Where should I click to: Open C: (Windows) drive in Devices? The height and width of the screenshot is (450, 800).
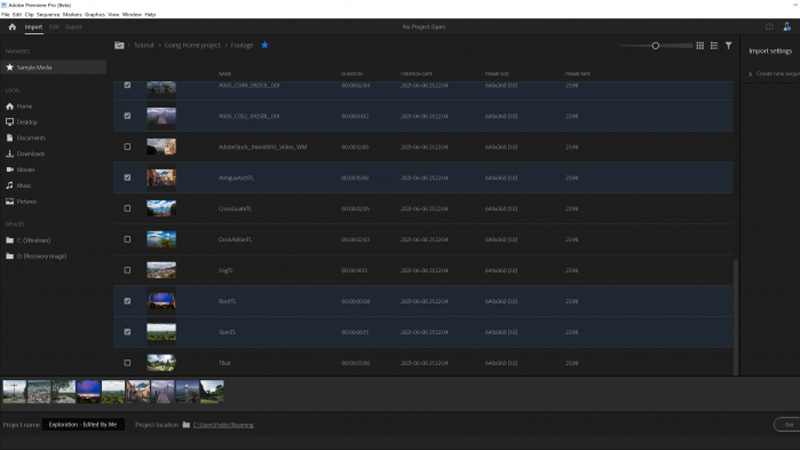[x=33, y=240]
